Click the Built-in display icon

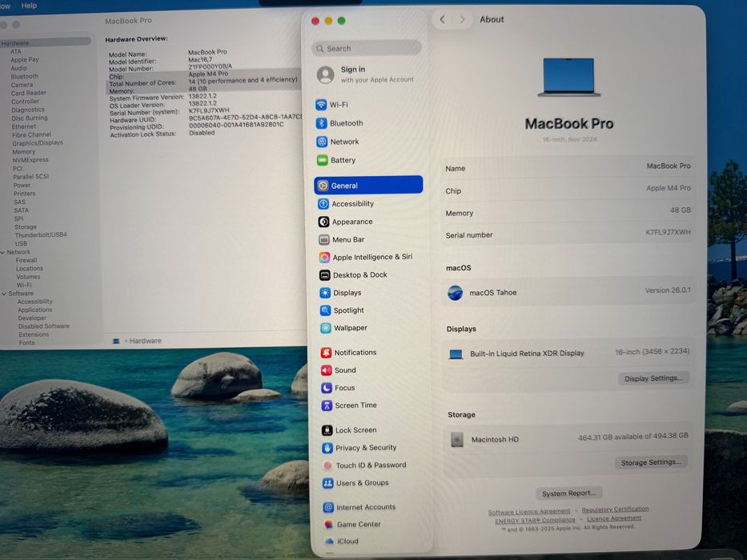(x=456, y=354)
